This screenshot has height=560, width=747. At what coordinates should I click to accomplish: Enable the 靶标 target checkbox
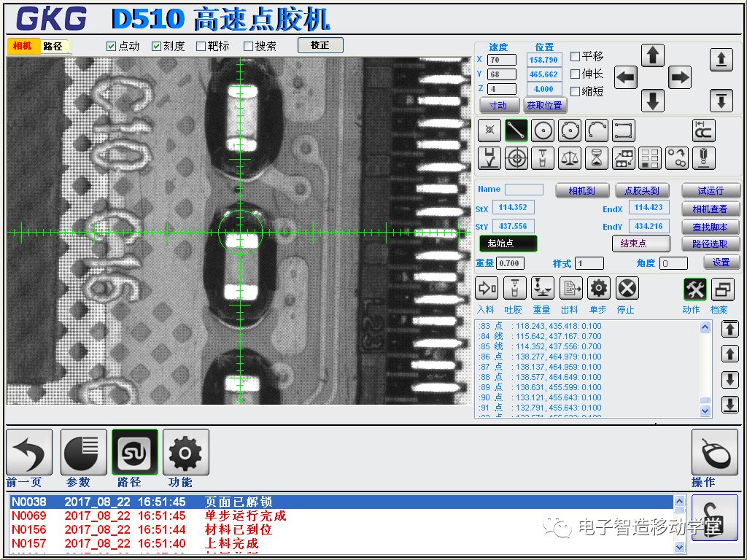pyautogui.click(x=201, y=46)
